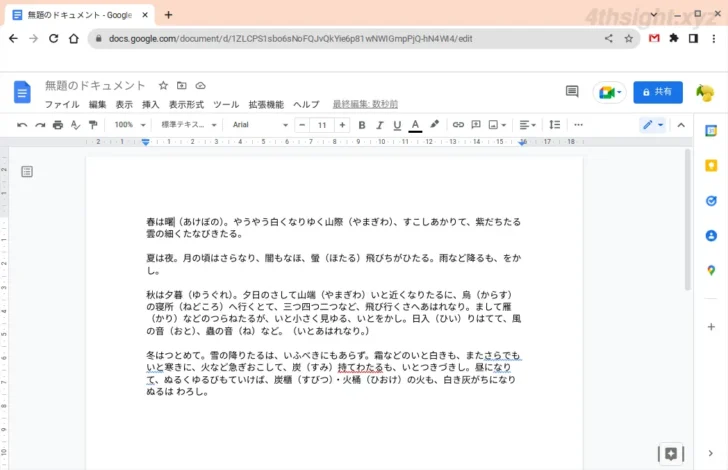Open the ファイル menu

pos(62,104)
